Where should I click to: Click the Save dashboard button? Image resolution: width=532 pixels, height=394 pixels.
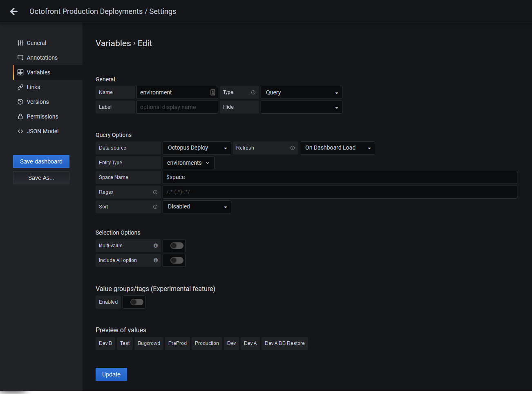point(41,161)
